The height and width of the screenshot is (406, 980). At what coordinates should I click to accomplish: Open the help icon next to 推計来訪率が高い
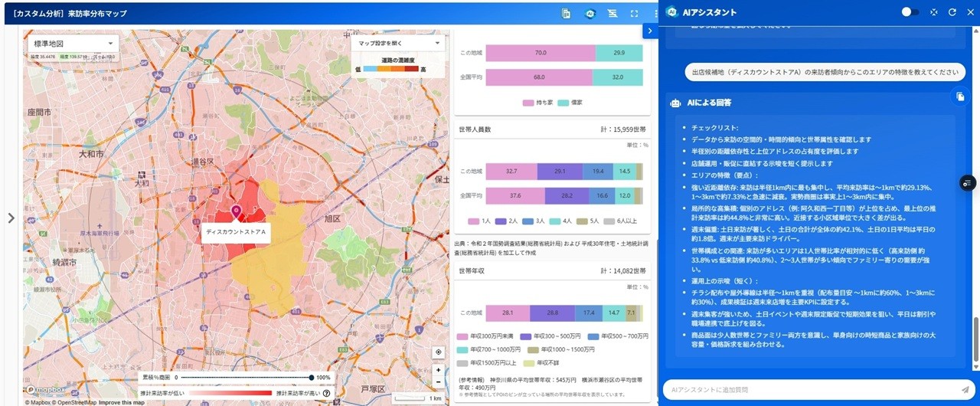[x=327, y=393]
